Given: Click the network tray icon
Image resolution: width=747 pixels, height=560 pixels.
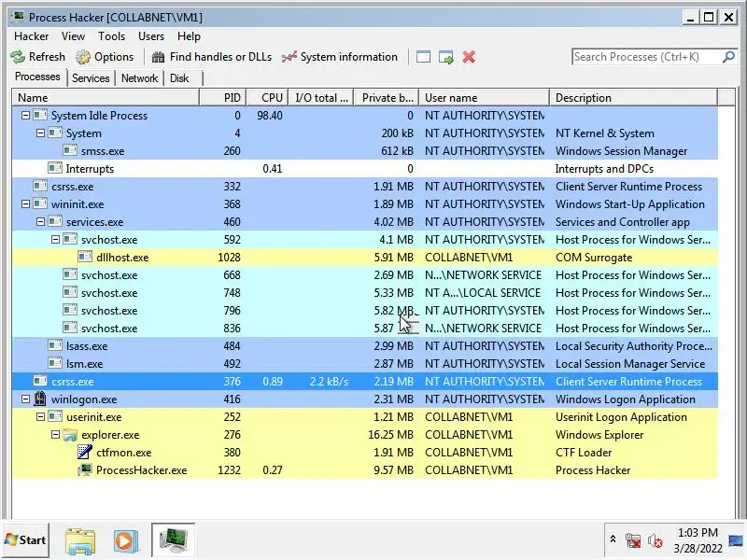Looking at the screenshot, I should [x=633, y=540].
